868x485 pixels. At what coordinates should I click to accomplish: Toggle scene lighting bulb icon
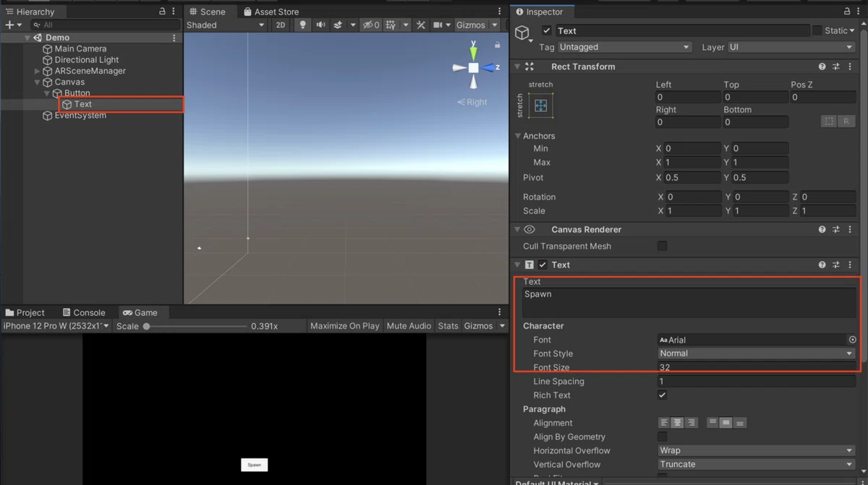click(x=302, y=25)
